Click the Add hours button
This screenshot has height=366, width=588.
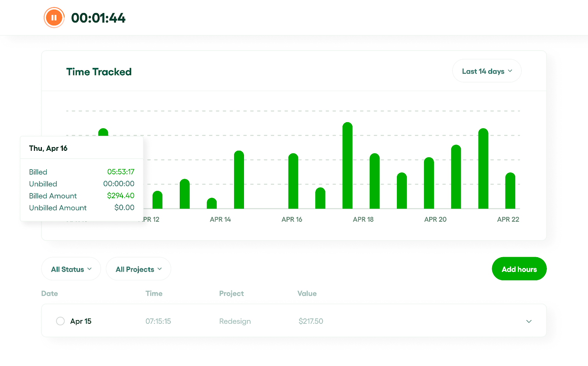tap(519, 269)
